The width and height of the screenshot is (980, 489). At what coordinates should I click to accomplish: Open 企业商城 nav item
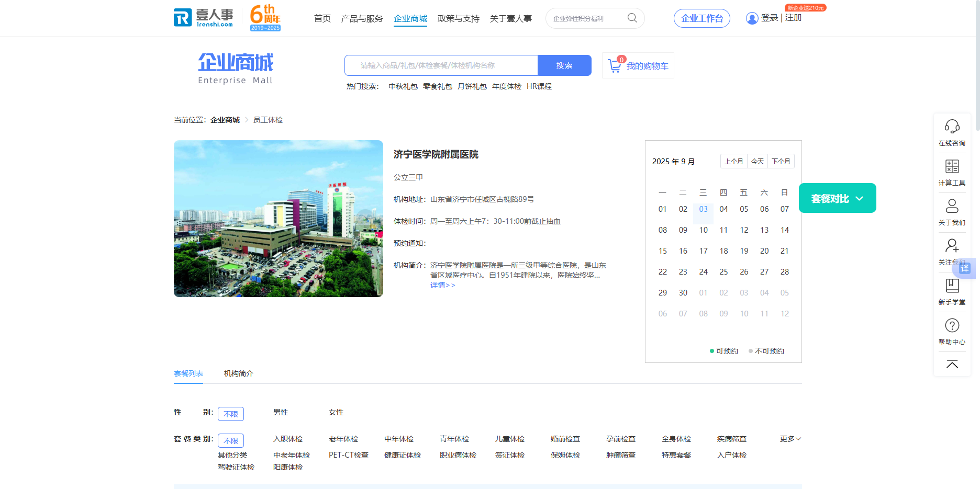tap(410, 19)
